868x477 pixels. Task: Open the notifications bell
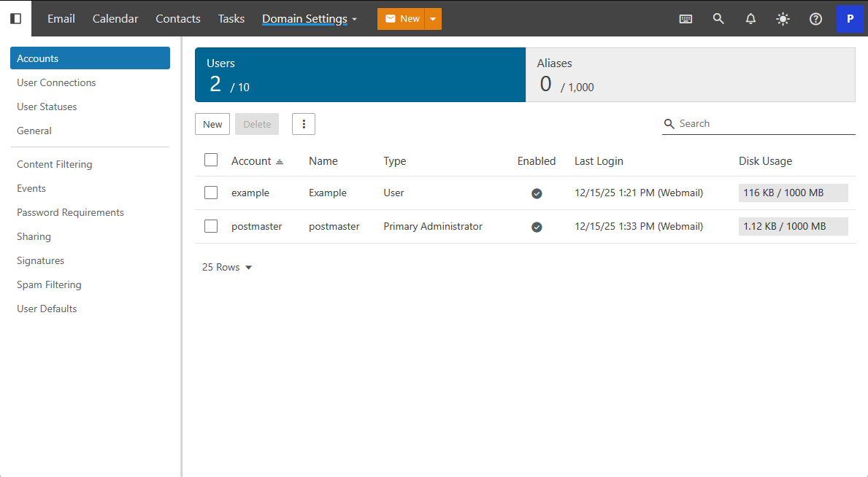pos(750,19)
